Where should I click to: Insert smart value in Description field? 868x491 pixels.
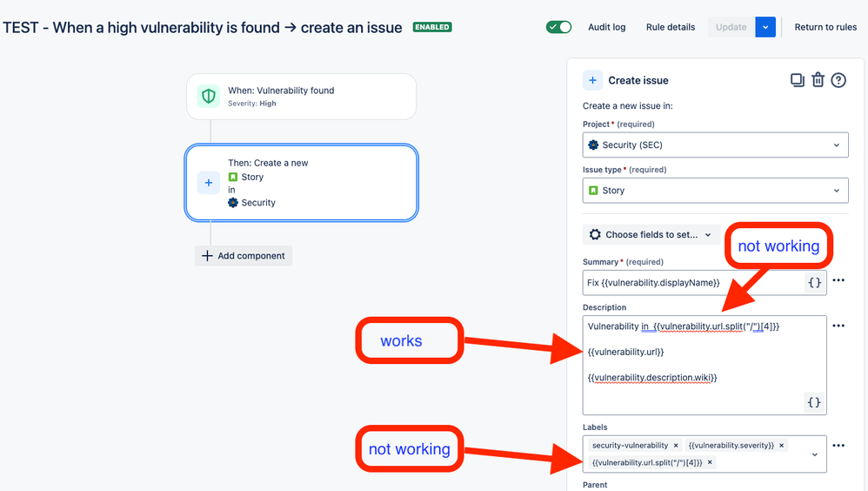click(814, 402)
